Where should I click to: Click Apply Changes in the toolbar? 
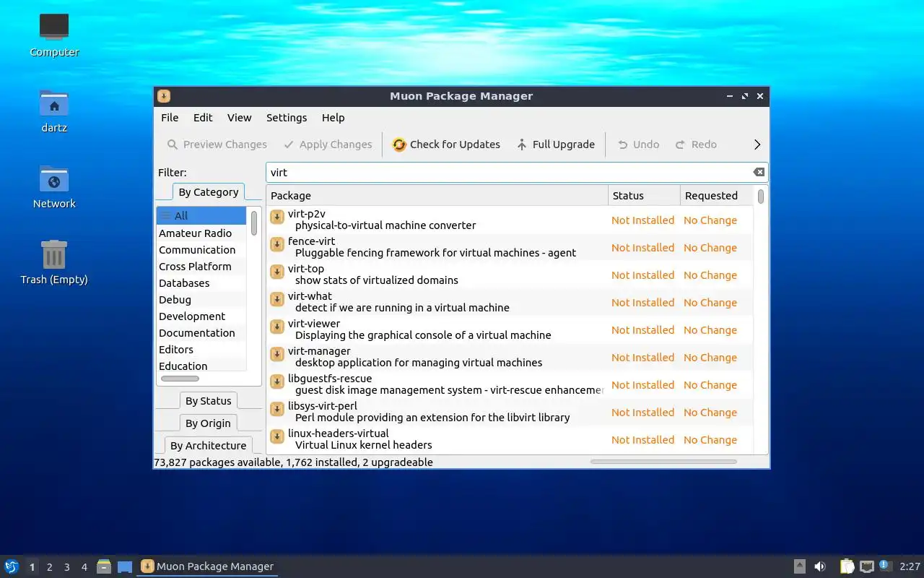click(x=328, y=144)
